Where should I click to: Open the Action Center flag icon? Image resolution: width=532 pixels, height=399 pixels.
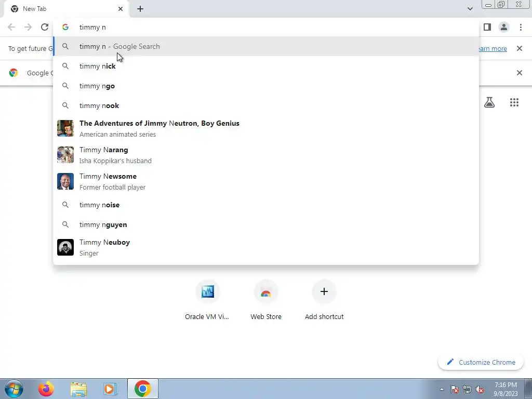(x=455, y=389)
